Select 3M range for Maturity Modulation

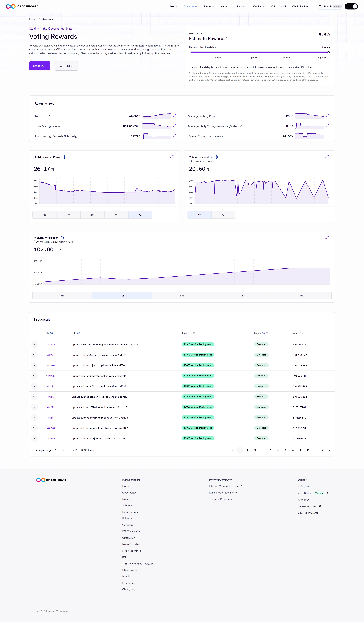pos(182,295)
